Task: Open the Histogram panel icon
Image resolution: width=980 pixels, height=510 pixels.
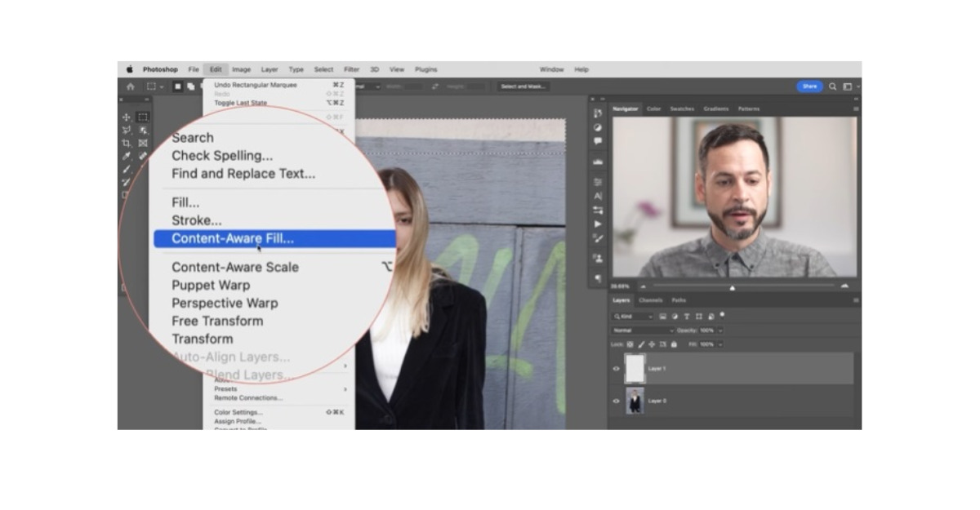Action: (598, 162)
